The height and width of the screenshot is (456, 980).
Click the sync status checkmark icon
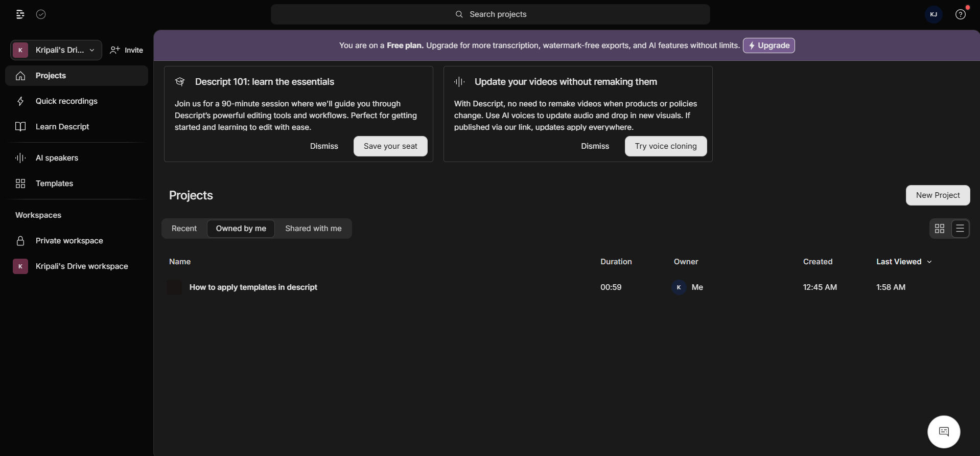[41, 14]
